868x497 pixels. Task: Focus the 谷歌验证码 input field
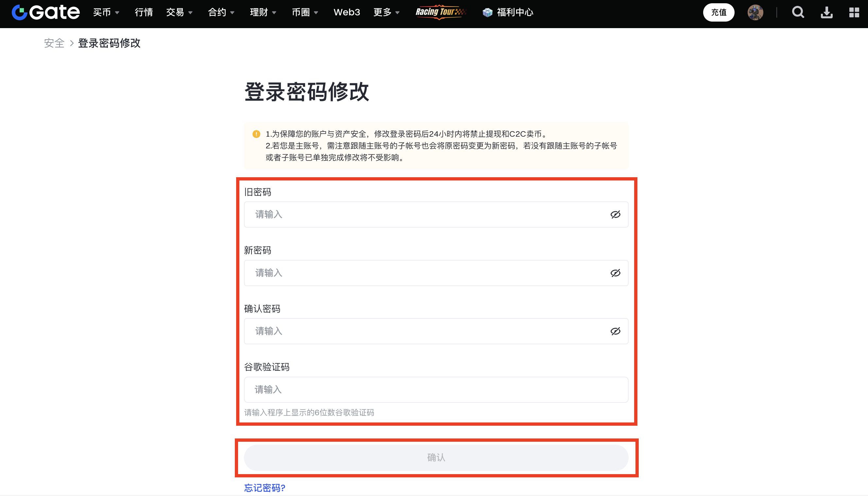pyautogui.click(x=436, y=389)
